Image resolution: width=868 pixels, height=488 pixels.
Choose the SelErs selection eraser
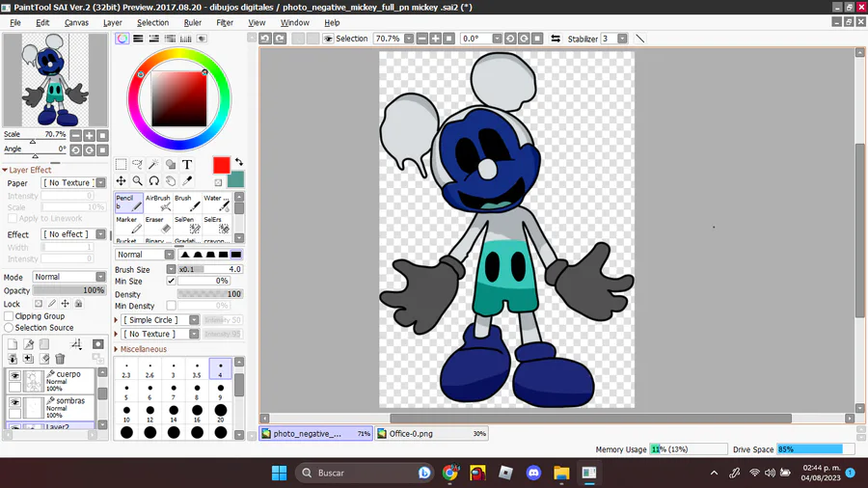pos(216,224)
